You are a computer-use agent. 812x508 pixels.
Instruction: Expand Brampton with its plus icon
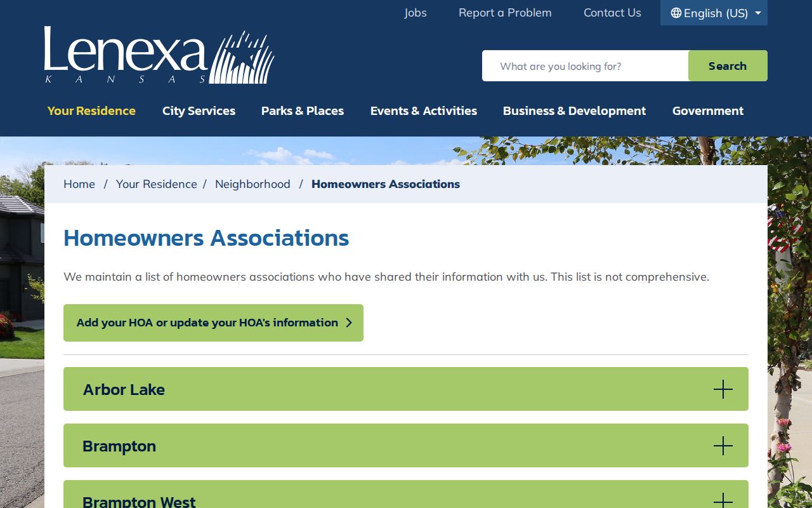coord(723,446)
